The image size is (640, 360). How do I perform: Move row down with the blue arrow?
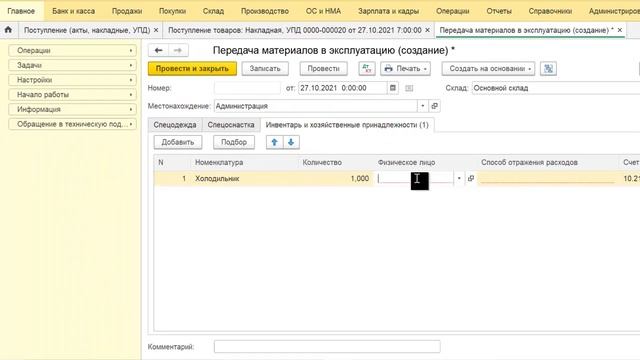[291, 142]
